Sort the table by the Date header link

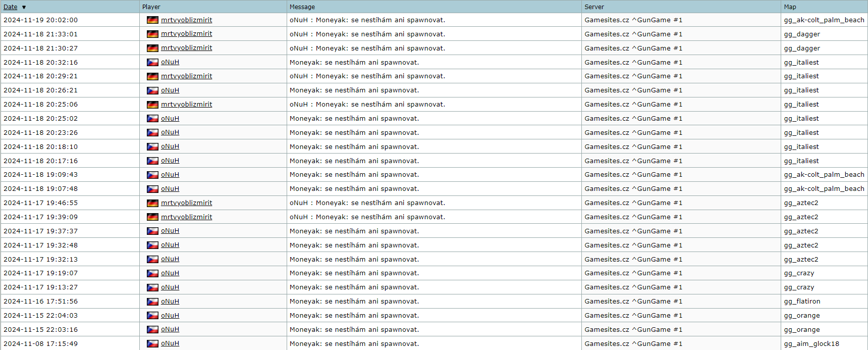click(x=10, y=7)
